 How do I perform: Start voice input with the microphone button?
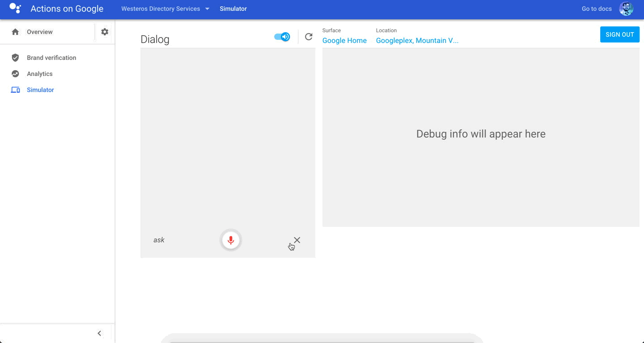click(x=231, y=240)
